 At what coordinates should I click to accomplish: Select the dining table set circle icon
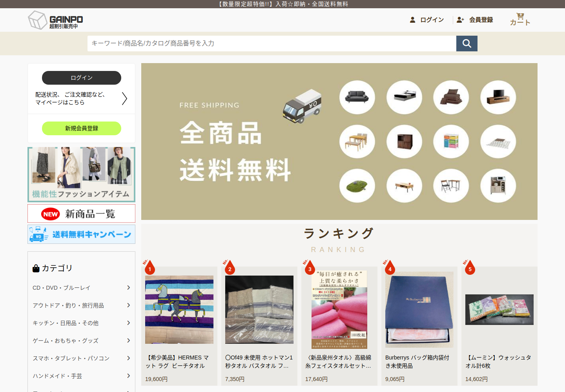(357, 142)
